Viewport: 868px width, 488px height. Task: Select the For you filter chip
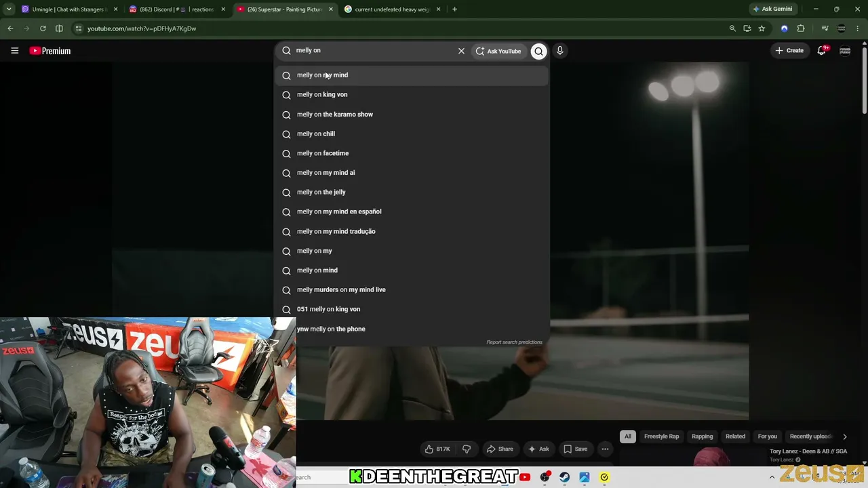(x=767, y=436)
